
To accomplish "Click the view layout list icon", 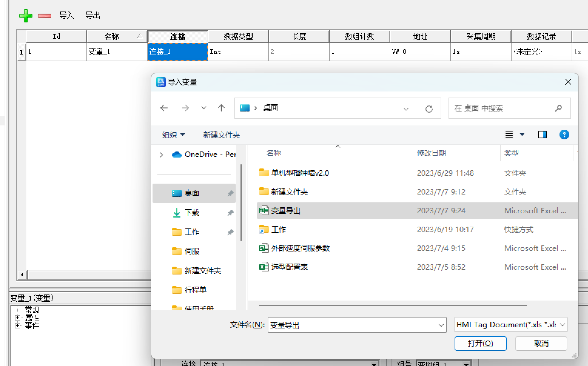I will pos(509,135).
